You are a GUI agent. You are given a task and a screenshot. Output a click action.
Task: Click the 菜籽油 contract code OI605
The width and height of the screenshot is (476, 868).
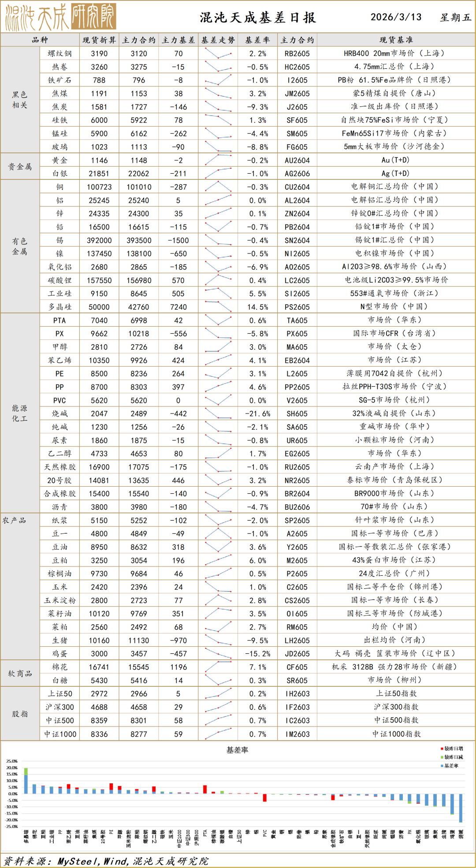click(x=297, y=614)
